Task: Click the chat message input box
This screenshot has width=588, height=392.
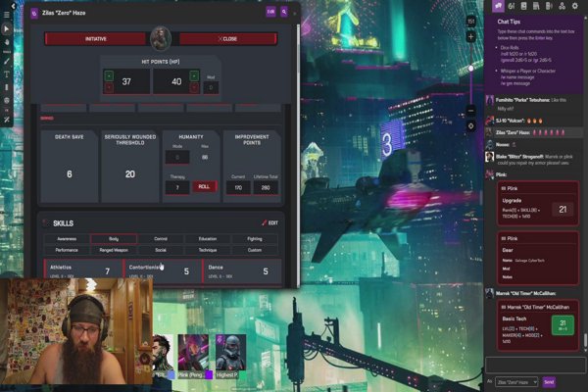Action: 535,365
